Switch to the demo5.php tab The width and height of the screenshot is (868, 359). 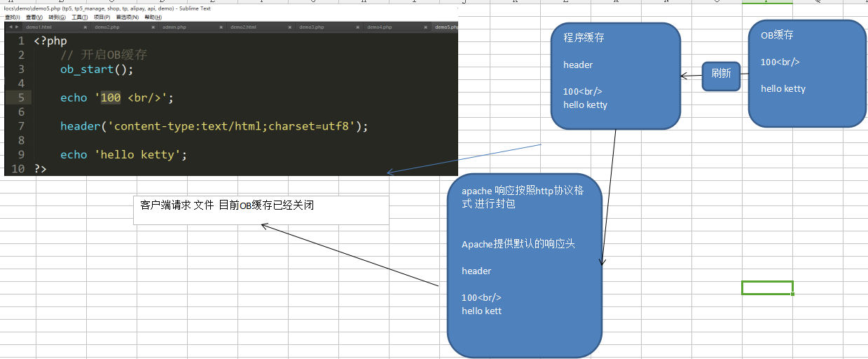(446, 27)
